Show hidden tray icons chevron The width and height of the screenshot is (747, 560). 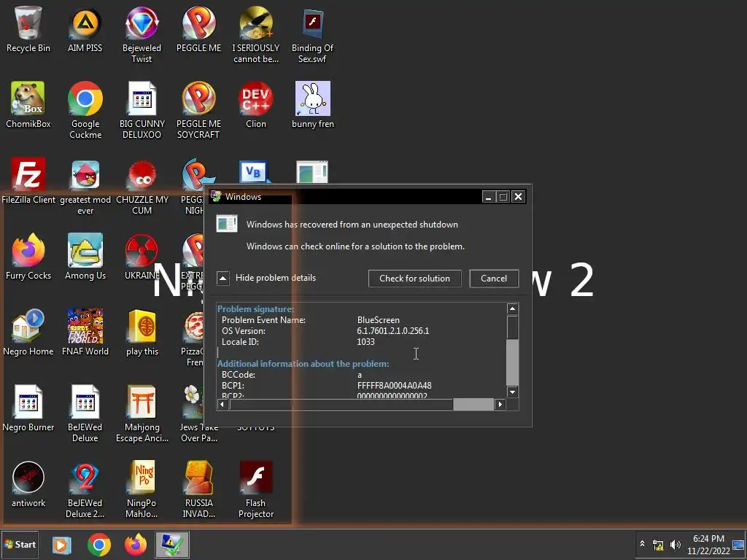(642, 544)
